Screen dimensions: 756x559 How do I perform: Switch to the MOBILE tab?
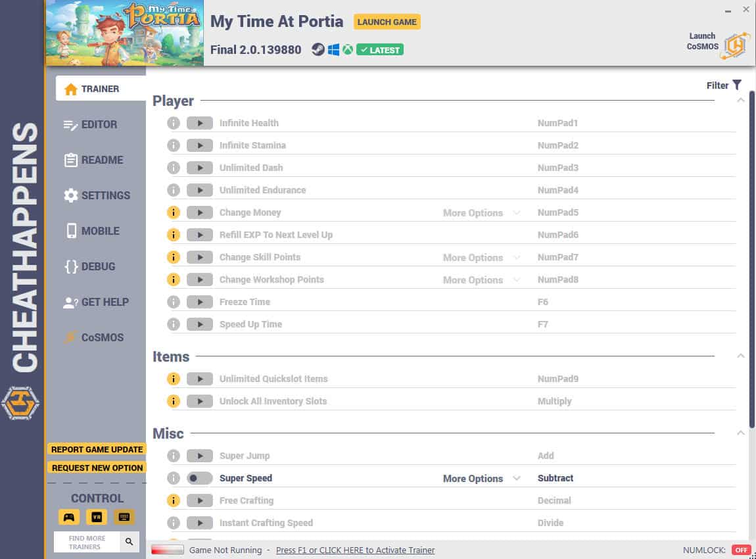pos(92,231)
